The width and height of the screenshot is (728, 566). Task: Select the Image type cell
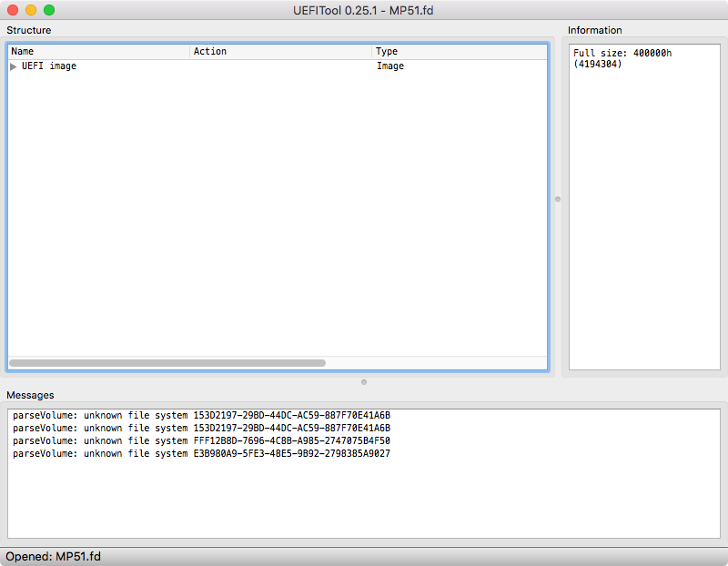(390, 66)
